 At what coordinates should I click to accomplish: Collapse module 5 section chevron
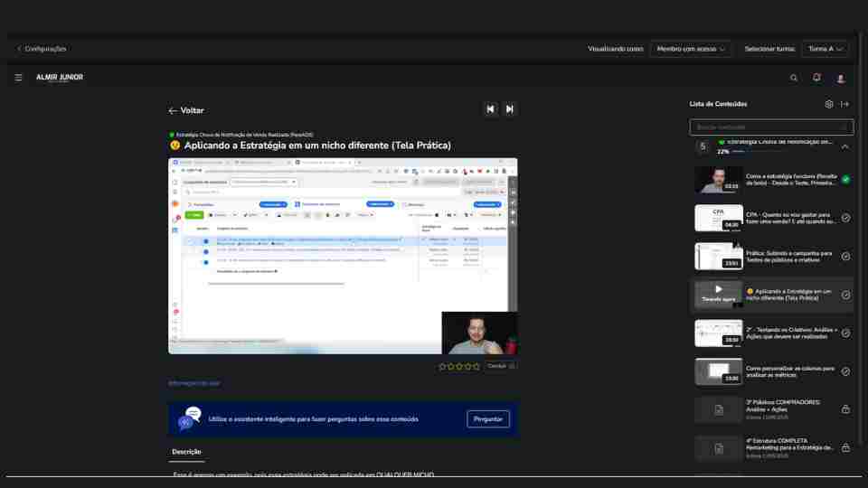pos(844,146)
